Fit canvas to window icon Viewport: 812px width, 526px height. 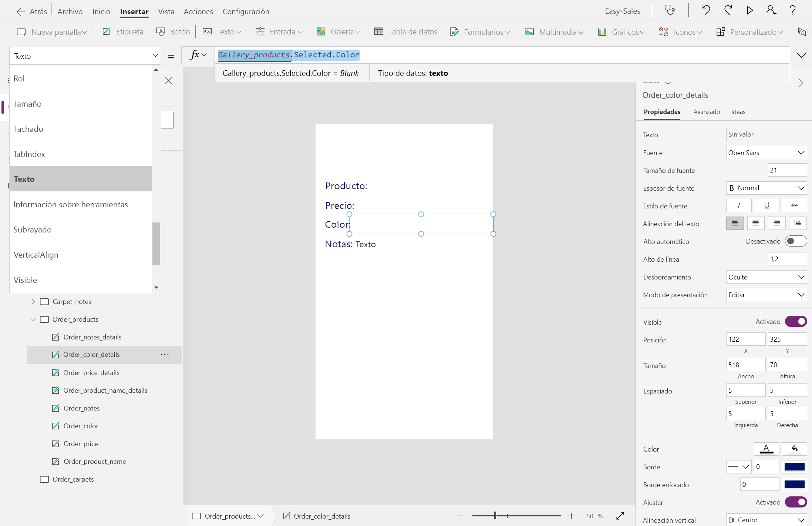tap(620, 516)
